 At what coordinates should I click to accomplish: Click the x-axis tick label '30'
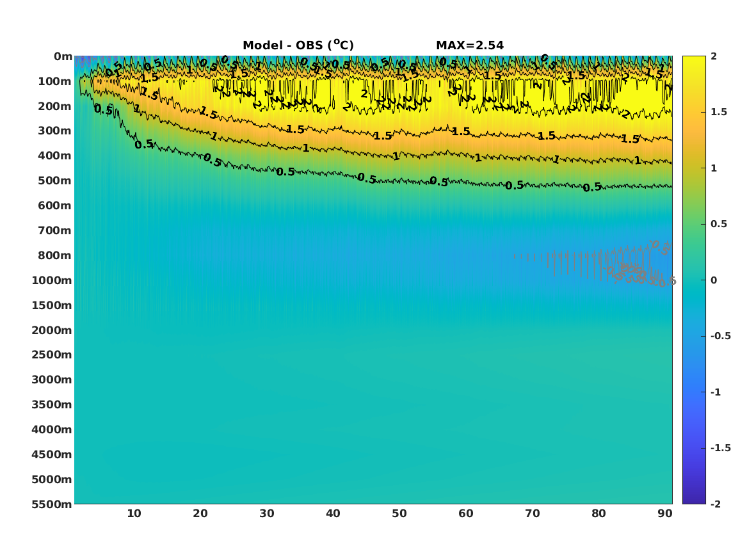point(267,513)
